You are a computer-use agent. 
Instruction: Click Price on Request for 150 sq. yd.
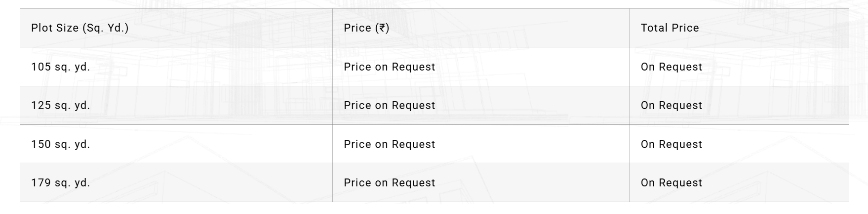point(390,144)
